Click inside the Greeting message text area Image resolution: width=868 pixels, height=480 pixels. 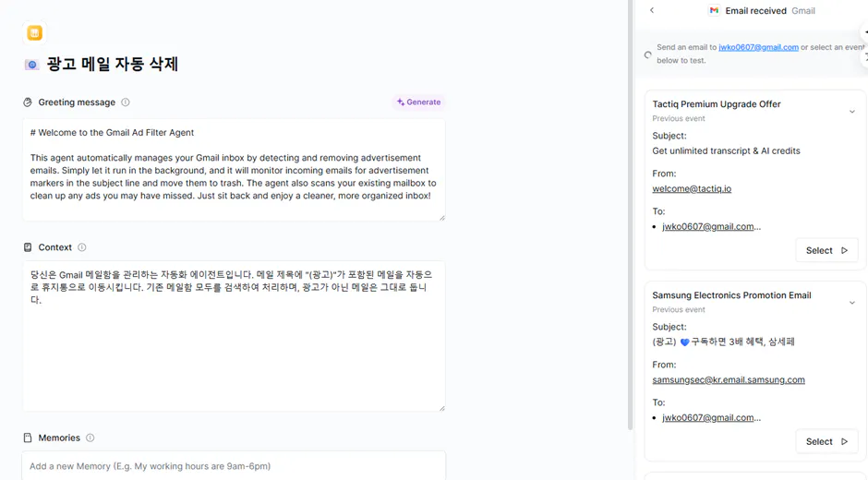tap(234, 170)
